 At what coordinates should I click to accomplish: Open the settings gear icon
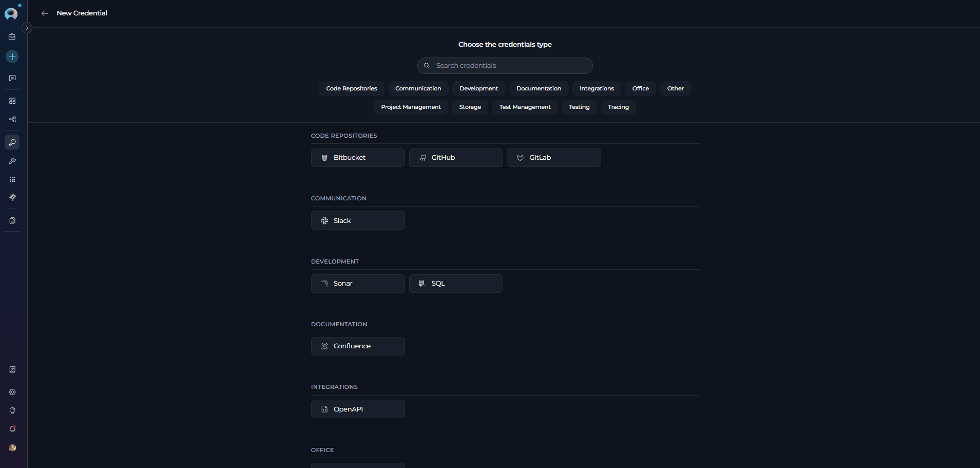(x=12, y=392)
